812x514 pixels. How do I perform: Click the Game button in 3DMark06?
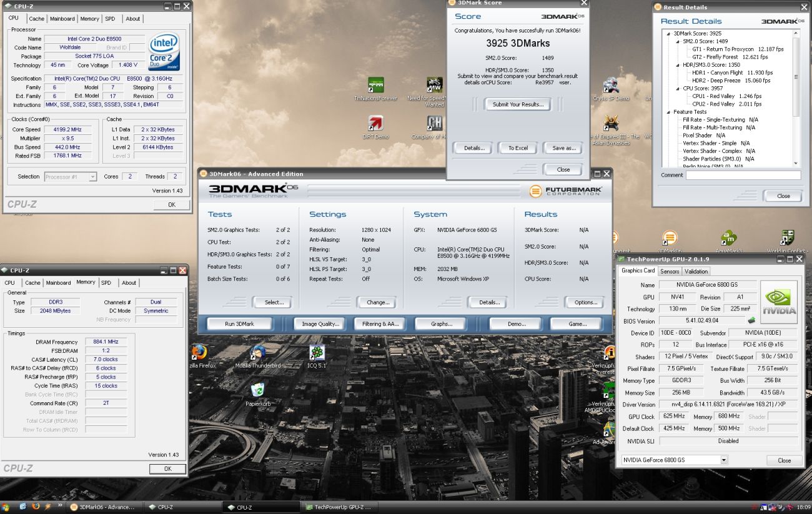[577, 324]
